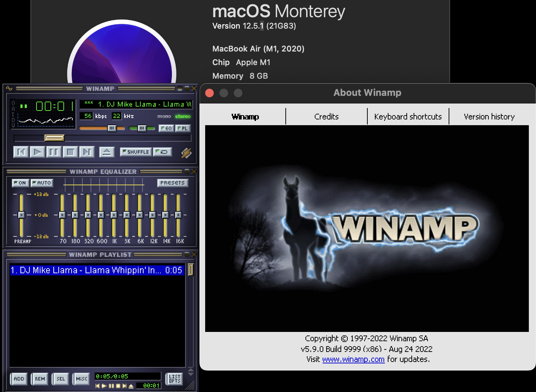
Task: Open the LIST OPTS menu
Action: 174,379
